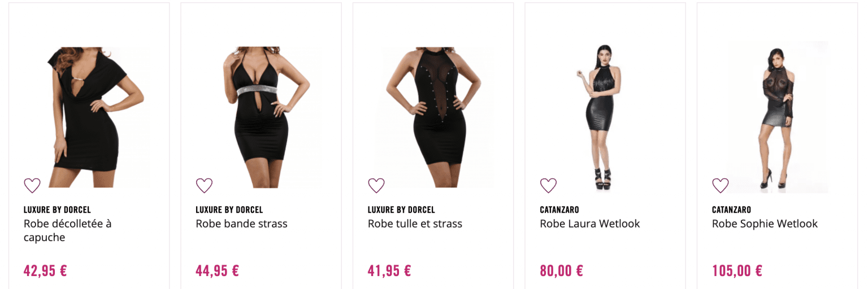This screenshot has width=868, height=289.
Task: Open the Robe décolletée à capuche title link
Action: (x=67, y=230)
